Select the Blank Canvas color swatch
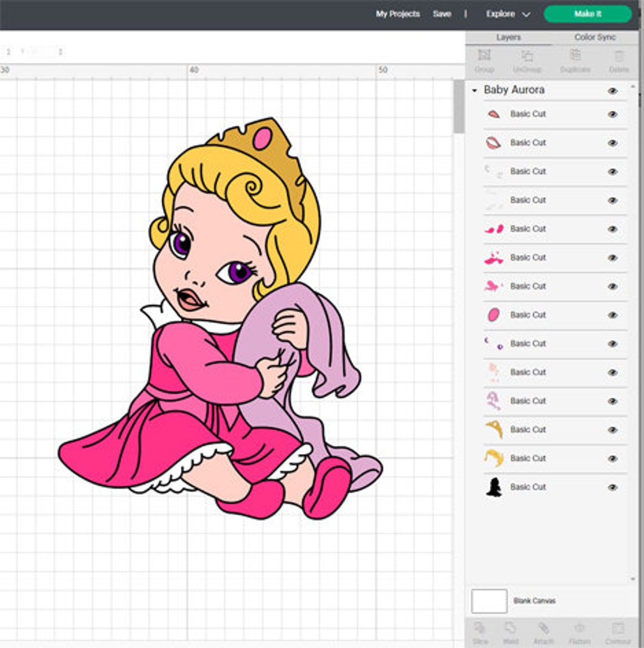Viewport: 644px width, 648px height. click(489, 601)
